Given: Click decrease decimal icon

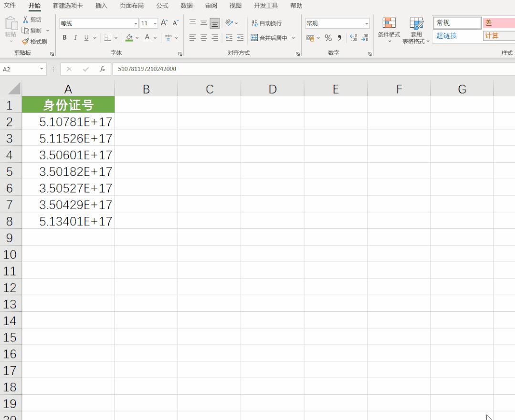Looking at the screenshot, I should click(365, 38).
